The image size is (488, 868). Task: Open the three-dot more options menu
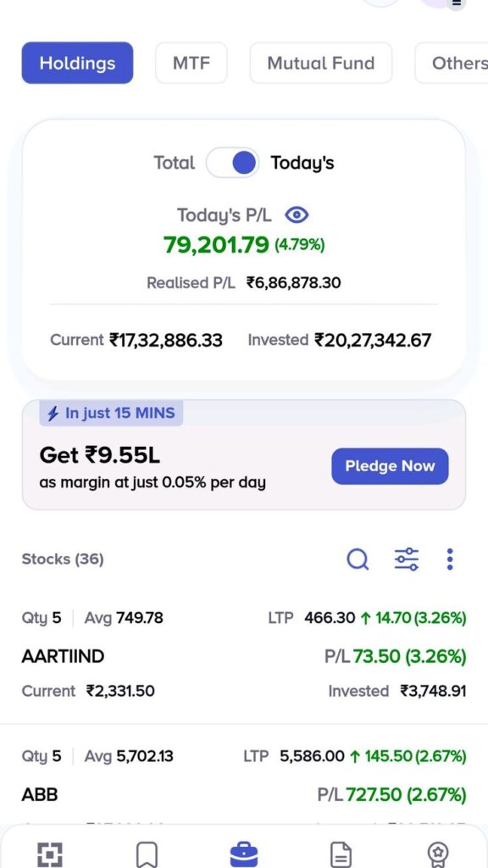click(x=449, y=559)
